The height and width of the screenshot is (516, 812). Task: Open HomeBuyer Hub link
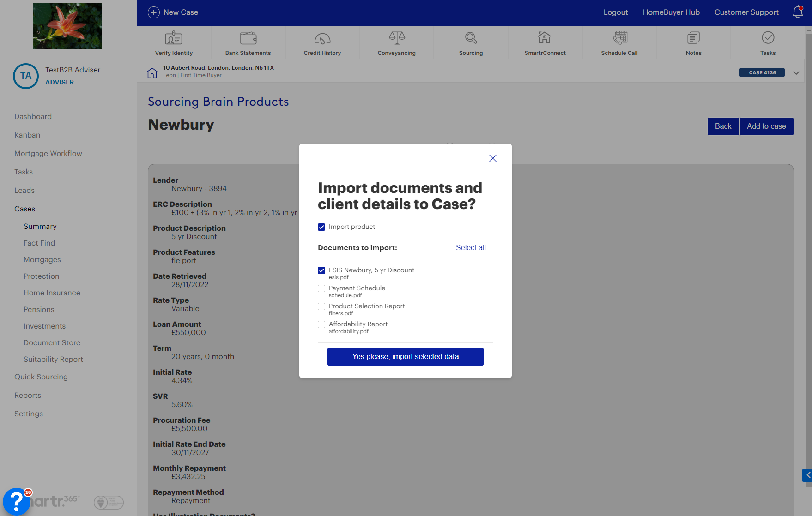pos(671,12)
